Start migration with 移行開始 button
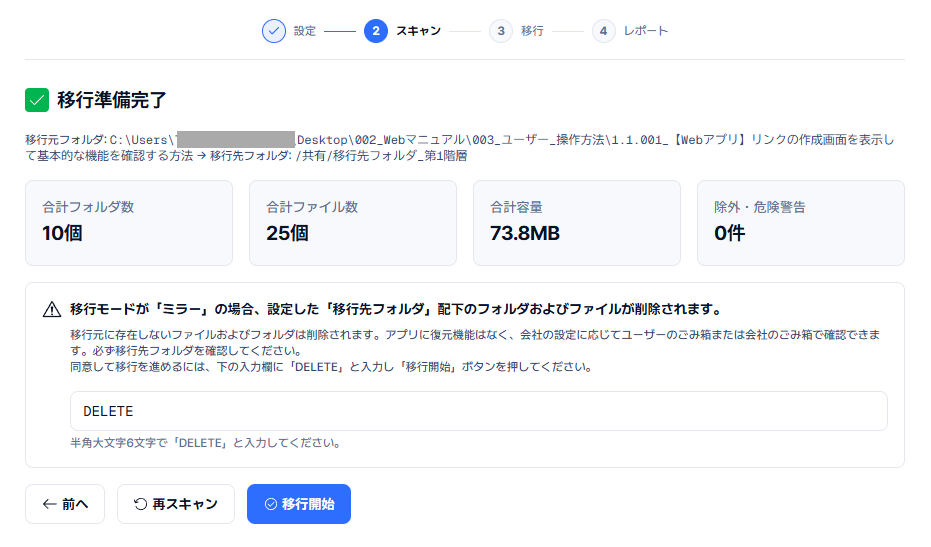Screen dimensions: 931x547 [299, 504]
